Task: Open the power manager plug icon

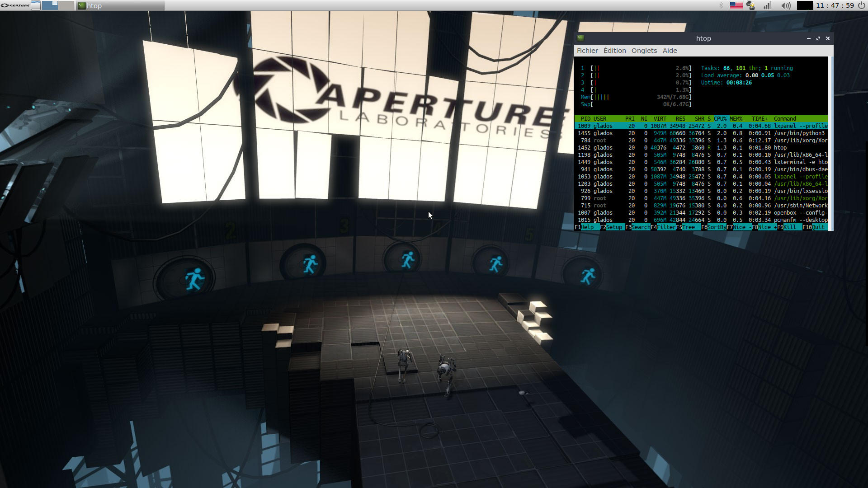Action: 751,5
